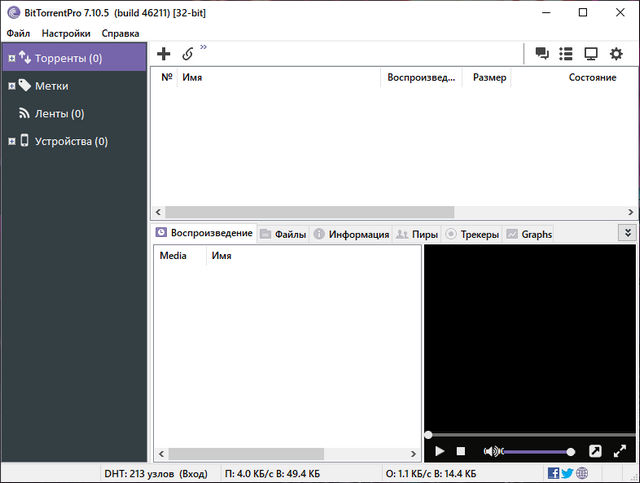Image resolution: width=640 pixels, height=483 pixels.
Task: Select Торренты (0) in the sidebar
Action: tap(74, 58)
